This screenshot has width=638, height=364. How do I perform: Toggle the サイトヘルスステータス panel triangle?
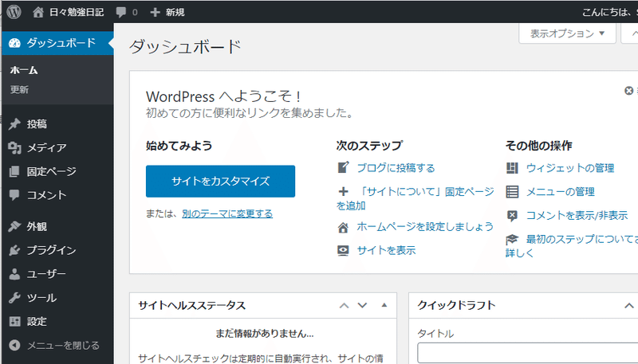[384, 305]
